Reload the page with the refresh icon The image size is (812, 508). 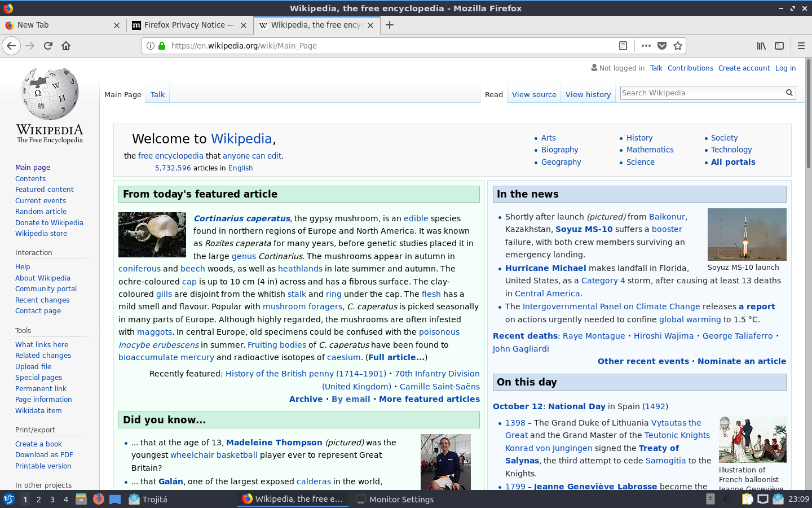click(48, 46)
